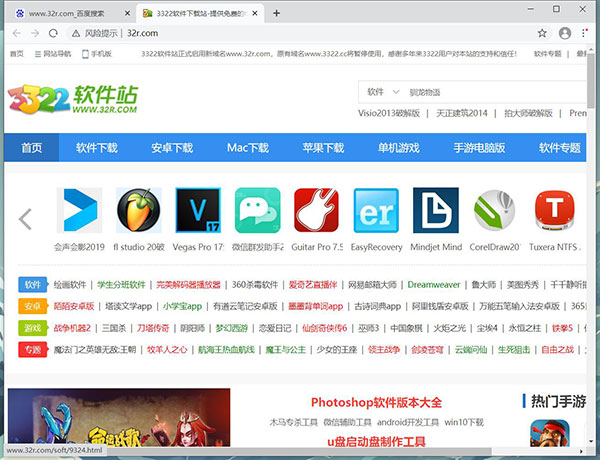This screenshot has height=460, width=600.
Task: Open the Vegas Pro 17 icon
Action: tap(198, 210)
